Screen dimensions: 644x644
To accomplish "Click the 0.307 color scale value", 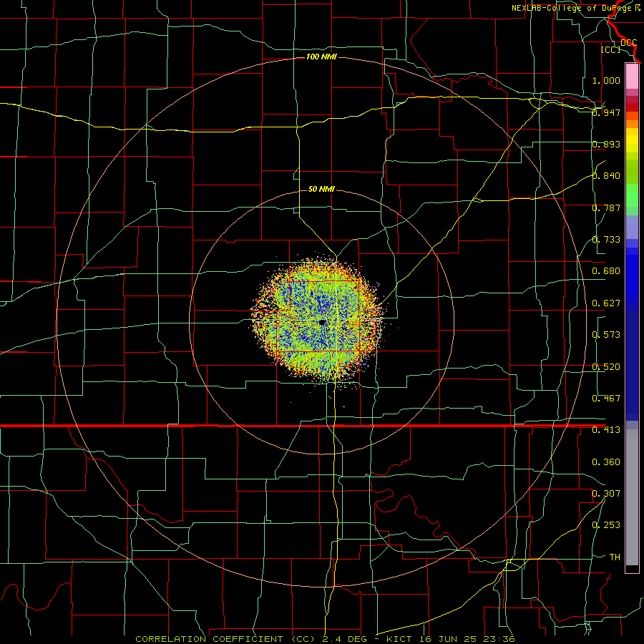I will coord(606,494).
